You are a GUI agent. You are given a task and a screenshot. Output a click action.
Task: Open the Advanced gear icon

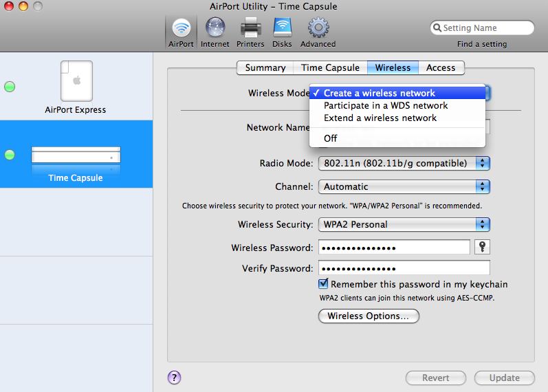click(x=318, y=28)
